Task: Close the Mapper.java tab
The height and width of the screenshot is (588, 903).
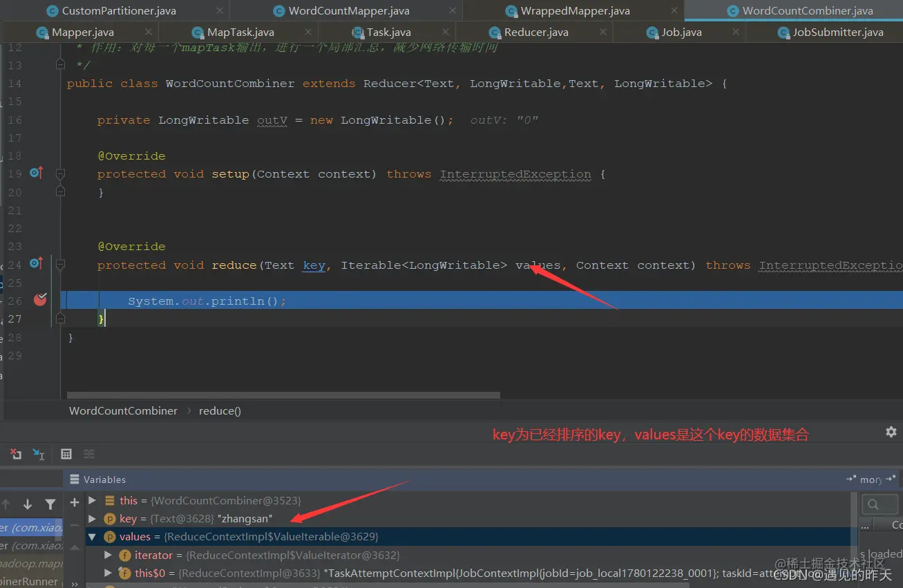Action: (148, 32)
